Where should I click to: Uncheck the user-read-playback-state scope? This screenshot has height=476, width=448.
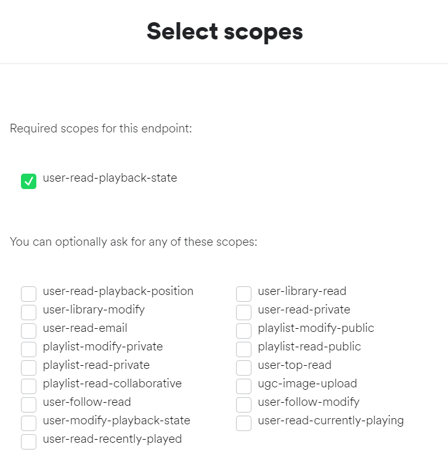(28, 181)
